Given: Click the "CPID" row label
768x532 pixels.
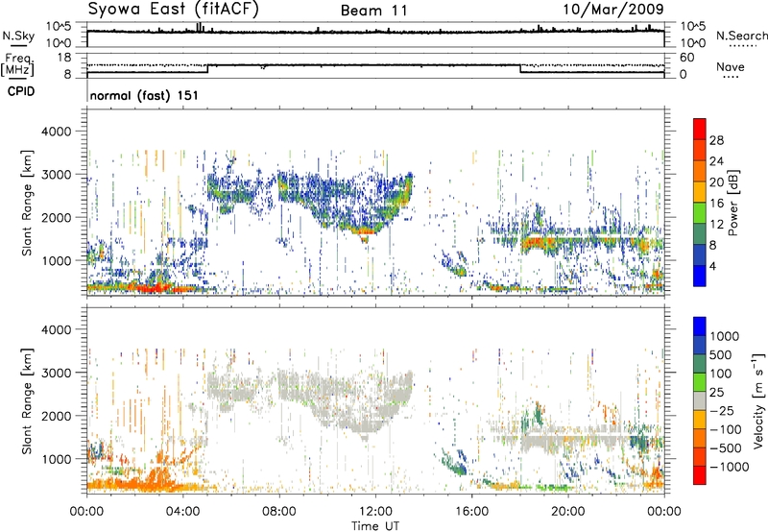Looking at the screenshot, I should (x=20, y=91).
